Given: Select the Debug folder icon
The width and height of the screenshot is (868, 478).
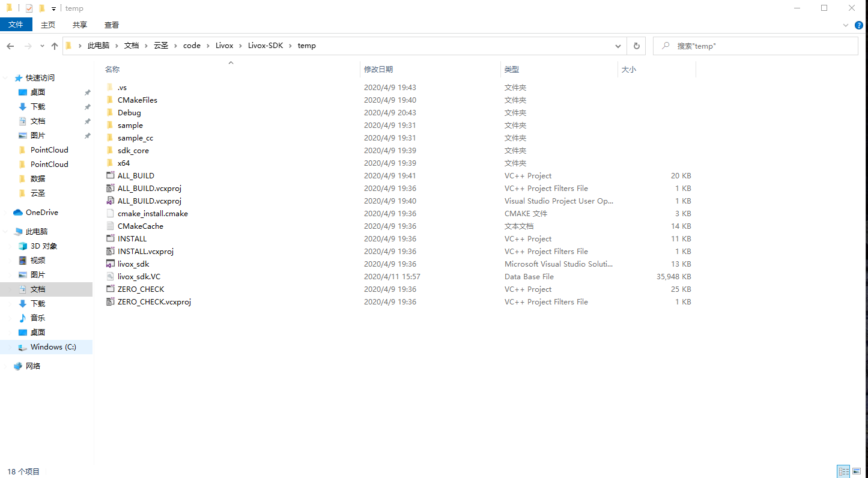Looking at the screenshot, I should (x=110, y=112).
